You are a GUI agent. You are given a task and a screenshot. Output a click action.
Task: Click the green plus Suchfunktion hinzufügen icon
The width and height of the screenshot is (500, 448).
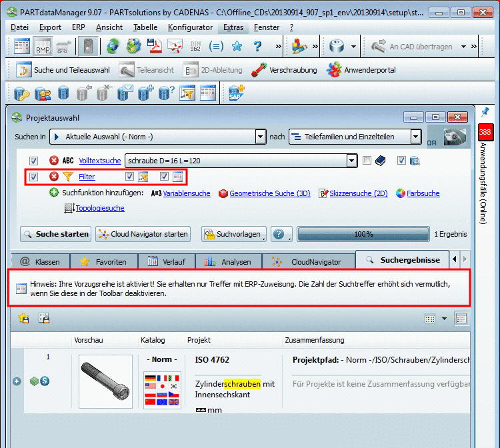(x=54, y=193)
